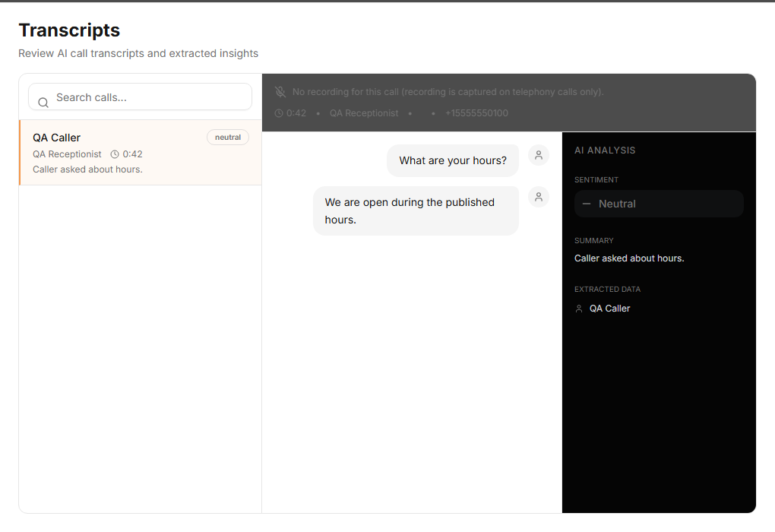The height and width of the screenshot is (532, 775).
Task: Select the QA Caller call entry
Action: pos(141,153)
